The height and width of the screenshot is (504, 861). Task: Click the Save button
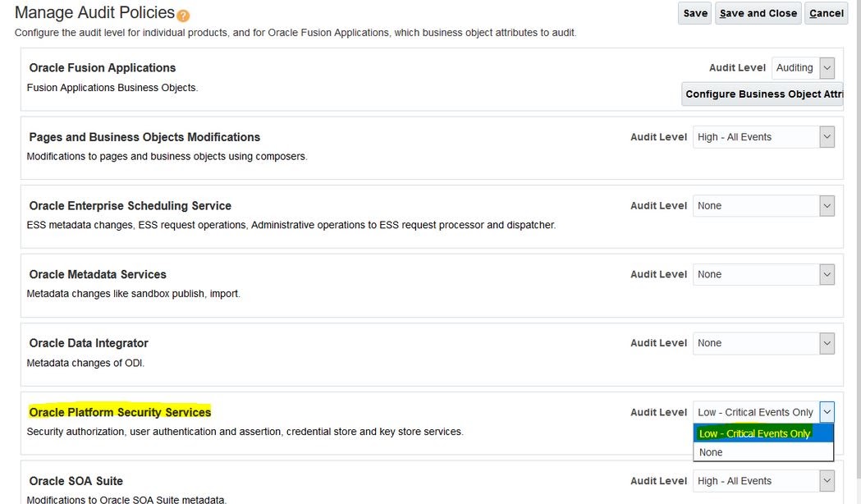[x=694, y=12]
